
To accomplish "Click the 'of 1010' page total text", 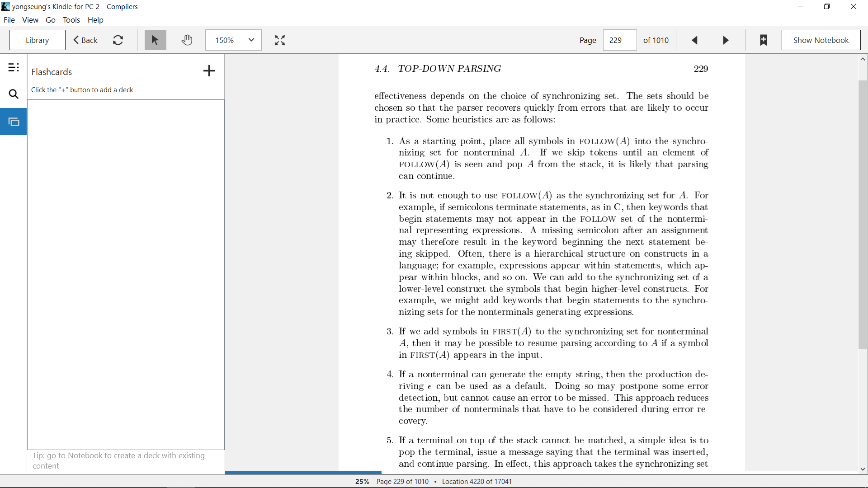I will (656, 40).
